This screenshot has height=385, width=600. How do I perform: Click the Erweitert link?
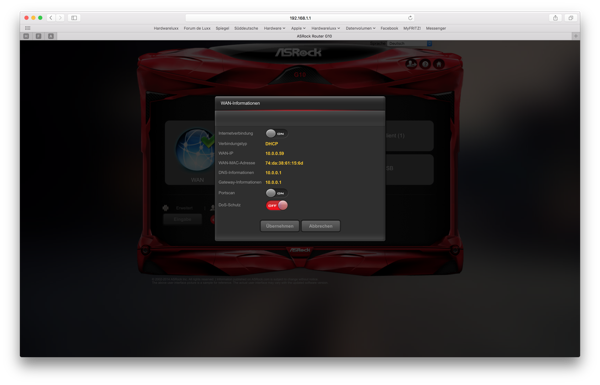tap(184, 208)
